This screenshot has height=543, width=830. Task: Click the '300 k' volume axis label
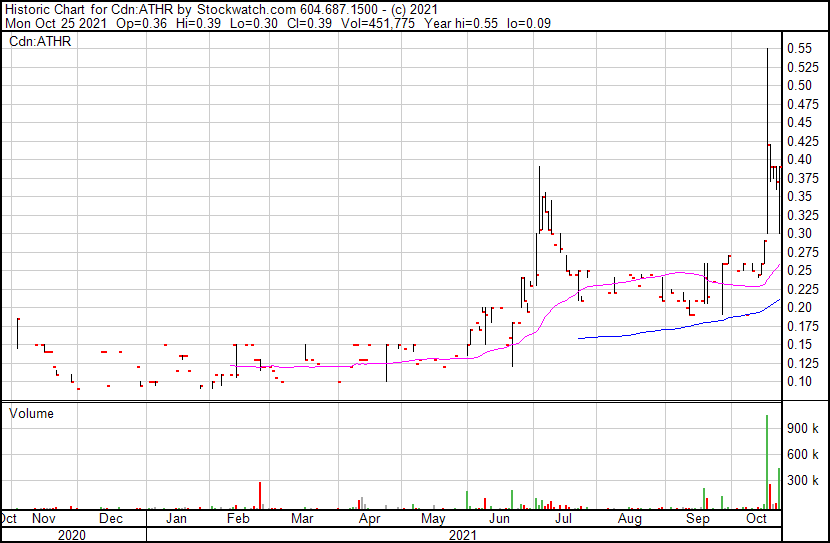point(803,480)
